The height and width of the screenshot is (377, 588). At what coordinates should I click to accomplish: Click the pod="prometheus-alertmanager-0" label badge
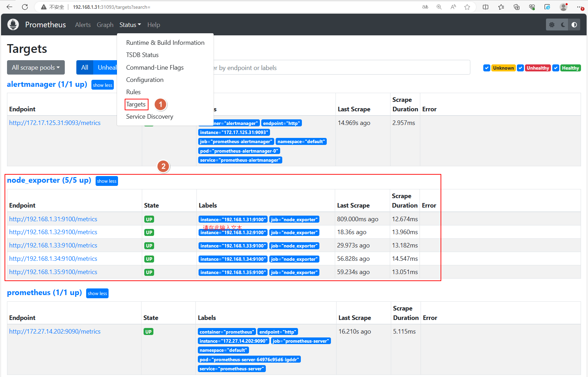239,151
